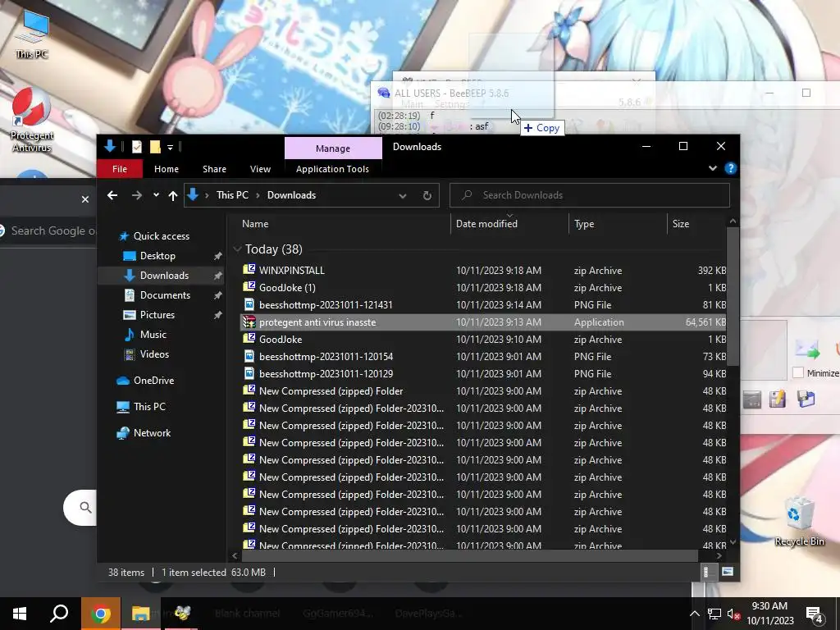Unpin Desktop via its pin icon
The height and width of the screenshot is (630, 840).
(218, 256)
